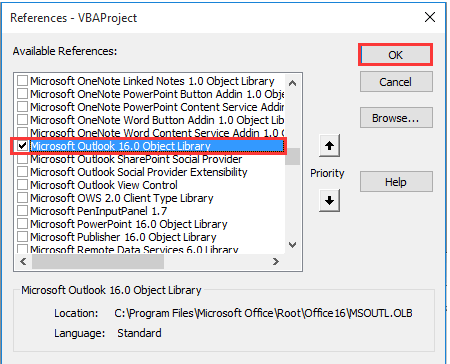Check OneNote PowerPoint Button Addin checkbox
450x364 pixels.
tap(22, 94)
